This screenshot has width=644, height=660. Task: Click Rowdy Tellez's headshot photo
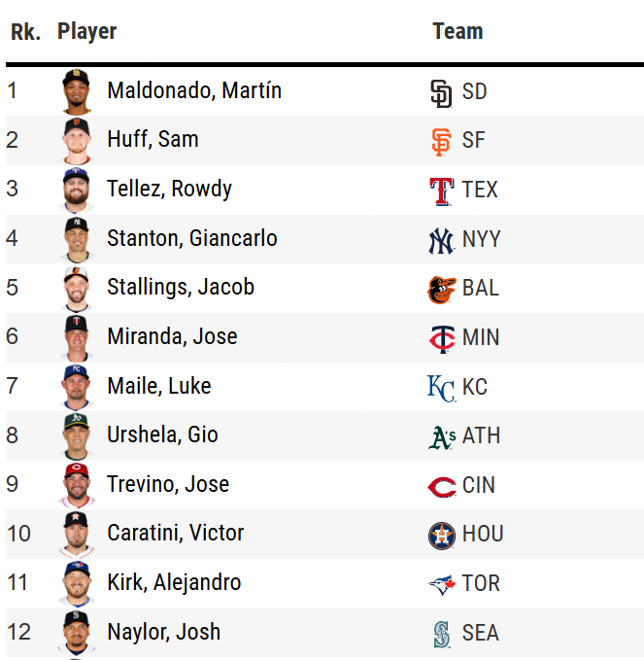click(x=76, y=190)
